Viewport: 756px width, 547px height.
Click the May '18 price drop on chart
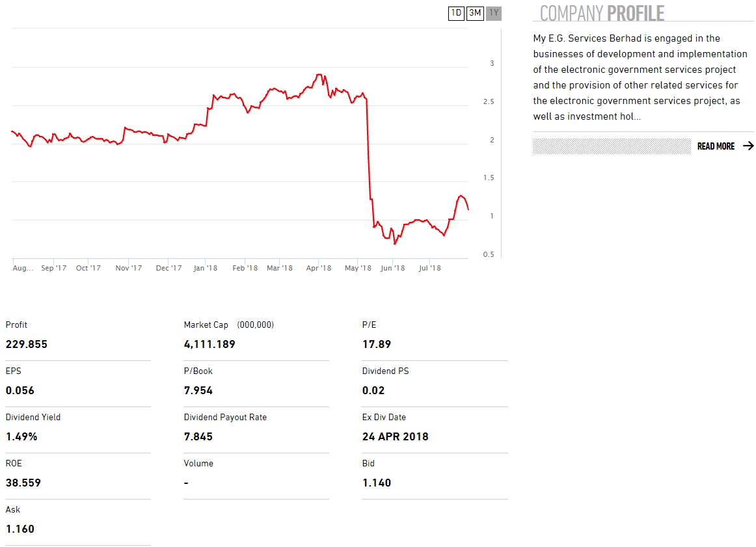click(x=368, y=150)
